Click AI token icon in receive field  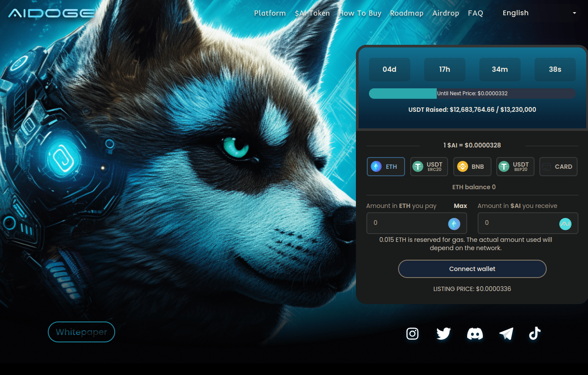coord(565,224)
